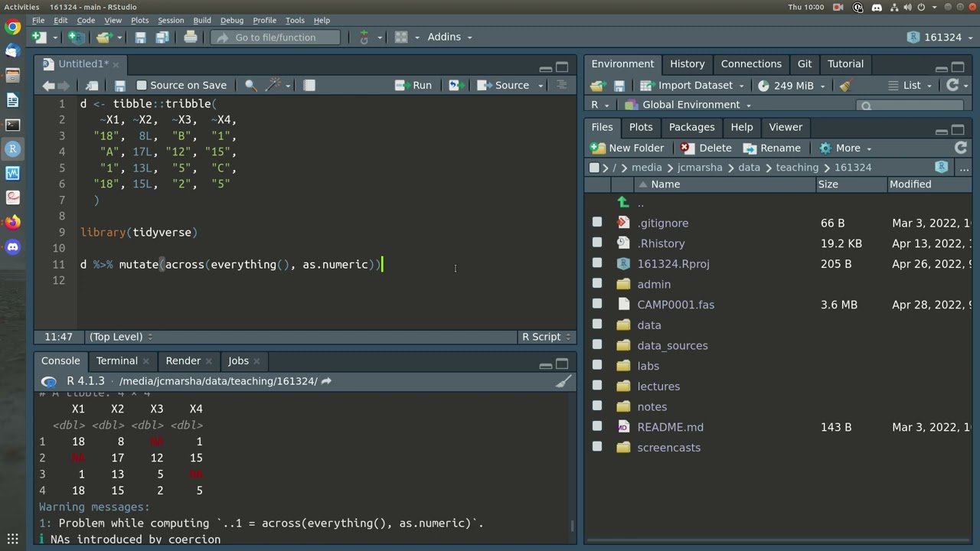Open Chrome from the Ubuntu dock
This screenshot has width=980, height=551.
click(12, 27)
